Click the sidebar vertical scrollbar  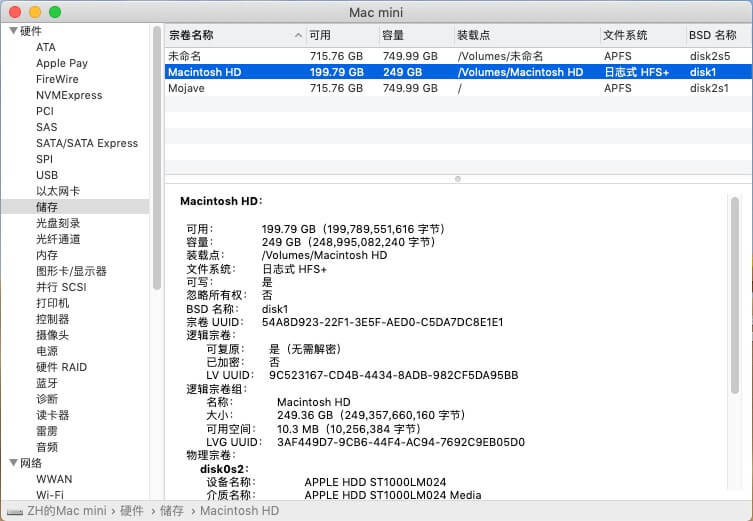(157, 158)
